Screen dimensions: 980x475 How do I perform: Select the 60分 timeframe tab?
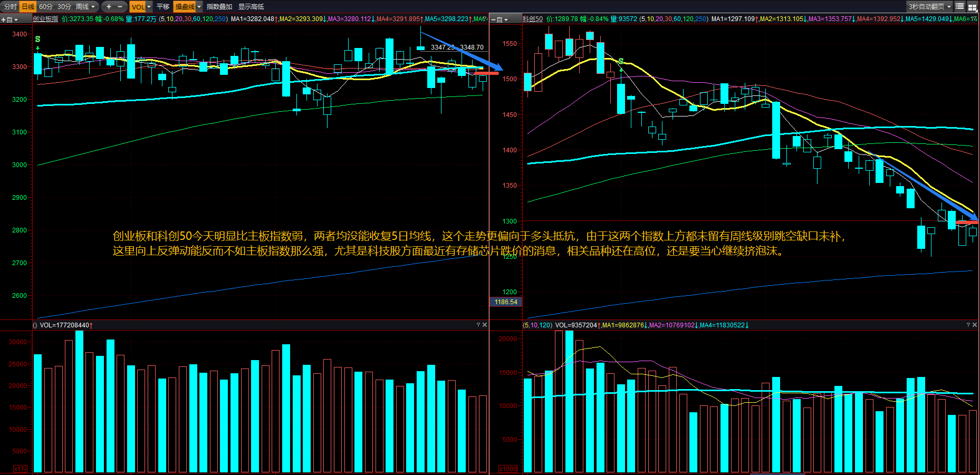[x=46, y=7]
